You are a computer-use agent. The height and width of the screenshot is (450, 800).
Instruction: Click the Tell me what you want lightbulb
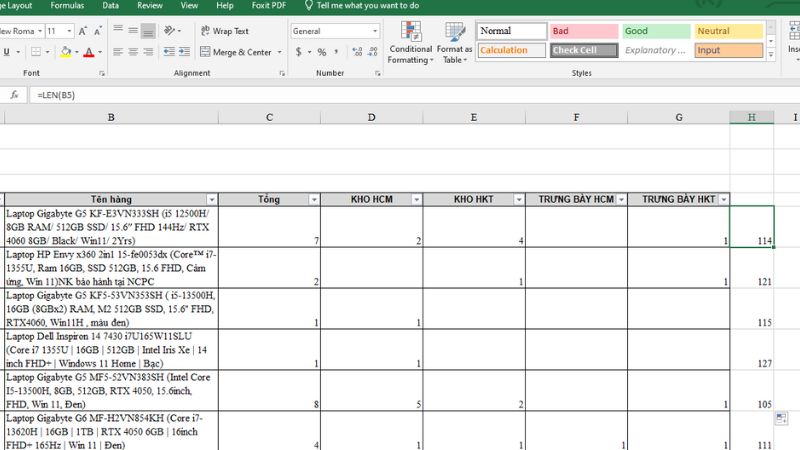pyautogui.click(x=309, y=6)
